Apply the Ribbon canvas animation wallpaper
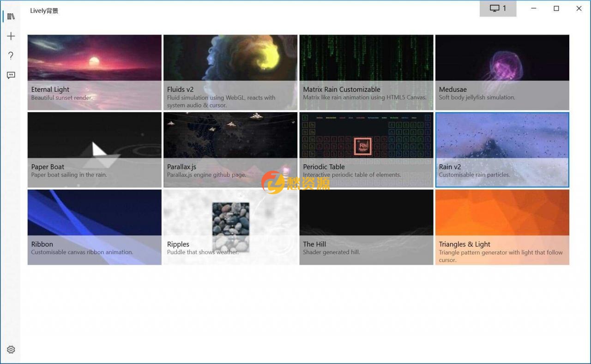Screen dimensions: 591x364 [x=94, y=227]
